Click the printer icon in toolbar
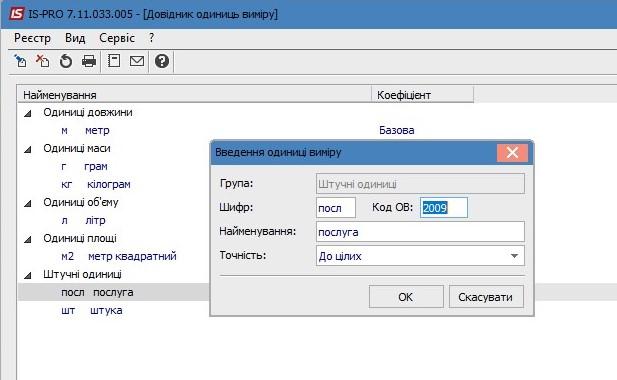The image size is (617, 380). coord(89,61)
